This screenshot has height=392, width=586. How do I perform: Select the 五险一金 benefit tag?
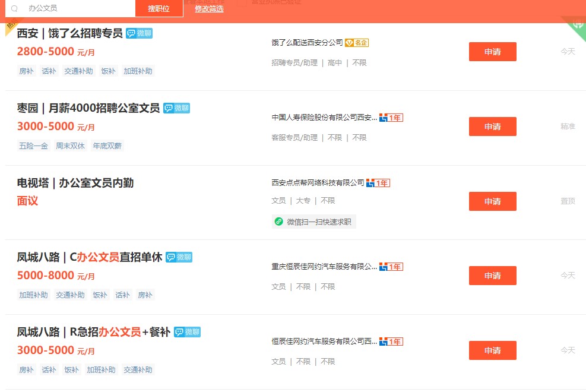pyautogui.click(x=33, y=146)
